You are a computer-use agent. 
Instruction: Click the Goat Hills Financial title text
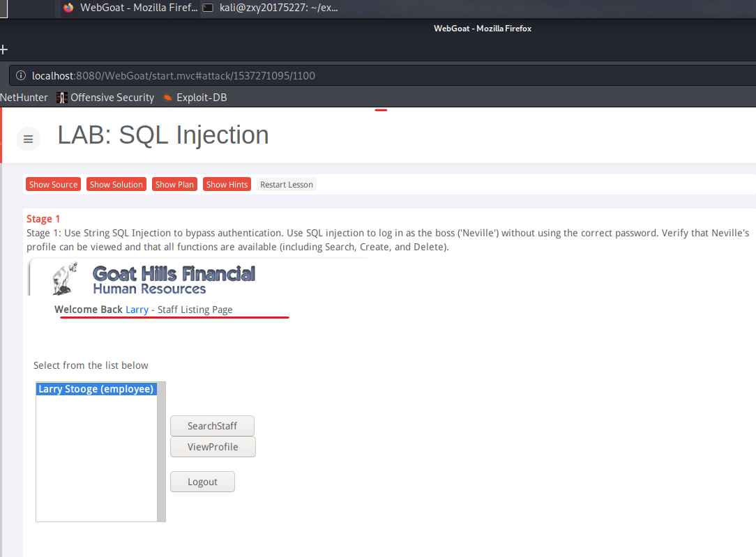[x=174, y=274]
